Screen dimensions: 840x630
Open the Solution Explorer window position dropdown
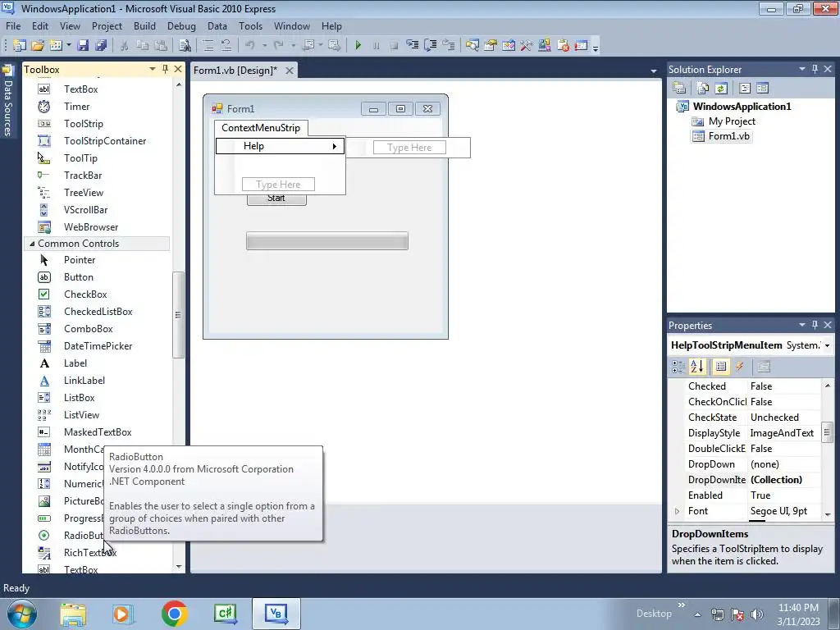click(802, 69)
